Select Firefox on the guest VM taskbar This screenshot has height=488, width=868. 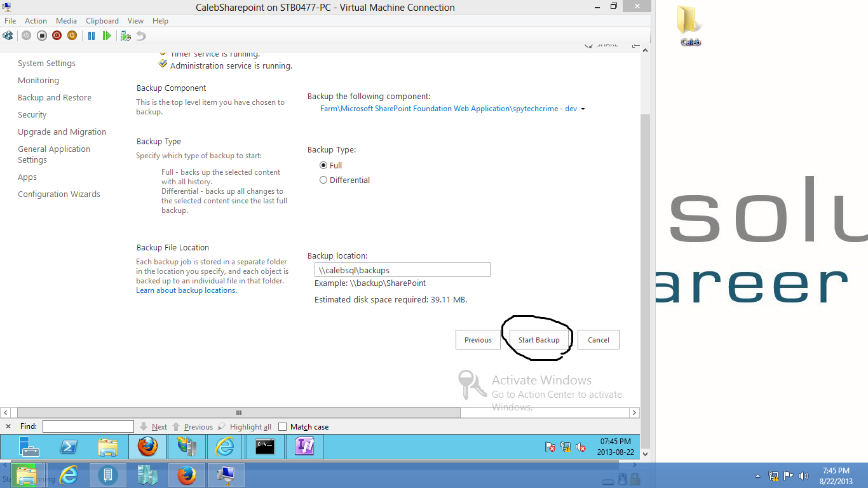[147, 447]
